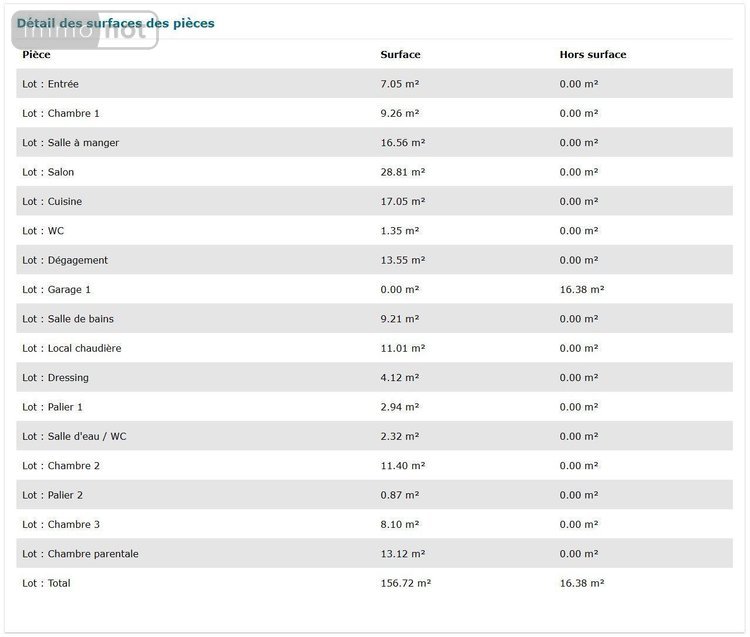Click the WC surface value 1.35 m²

click(400, 231)
